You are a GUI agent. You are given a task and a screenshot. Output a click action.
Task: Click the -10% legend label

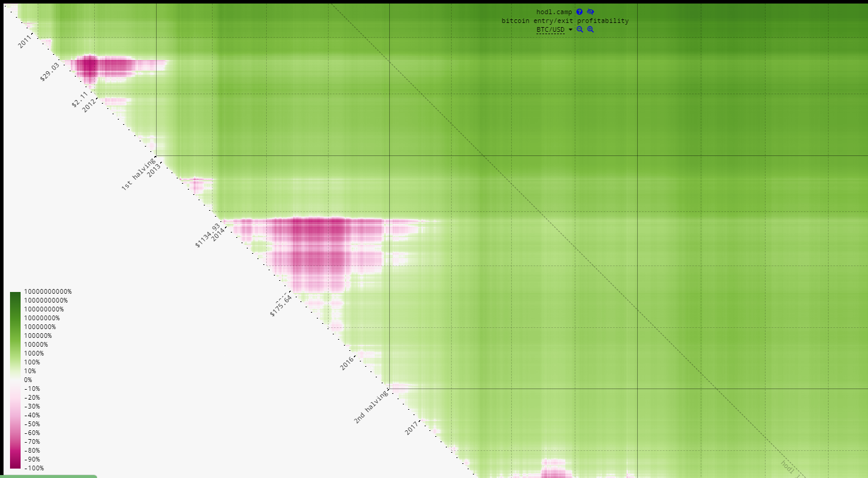click(32, 389)
